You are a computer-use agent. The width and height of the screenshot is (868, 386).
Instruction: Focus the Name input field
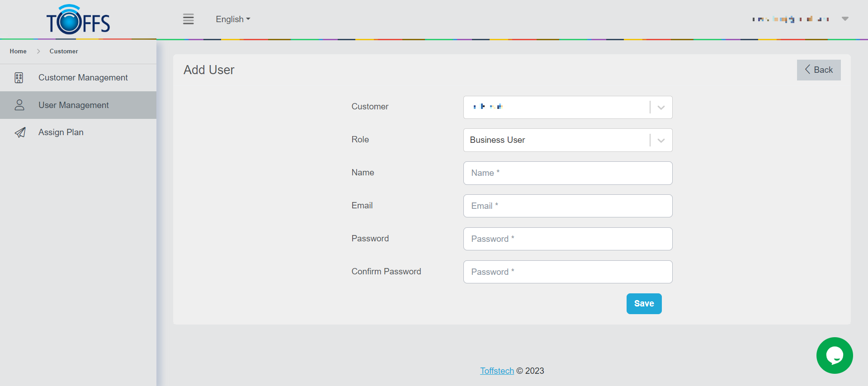coord(568,173)
